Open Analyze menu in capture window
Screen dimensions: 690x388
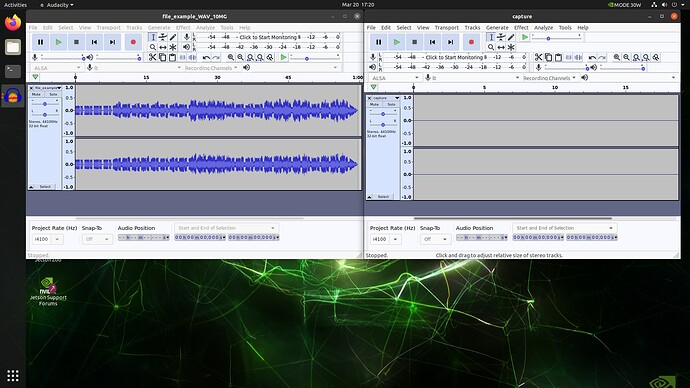click(x=543, y=27)
